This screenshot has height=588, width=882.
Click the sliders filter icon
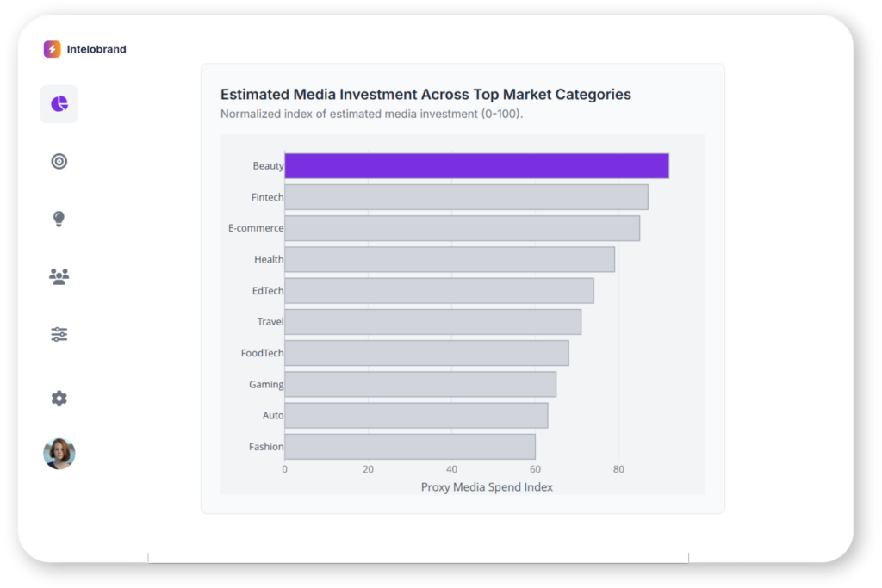(x=59, y=334)
